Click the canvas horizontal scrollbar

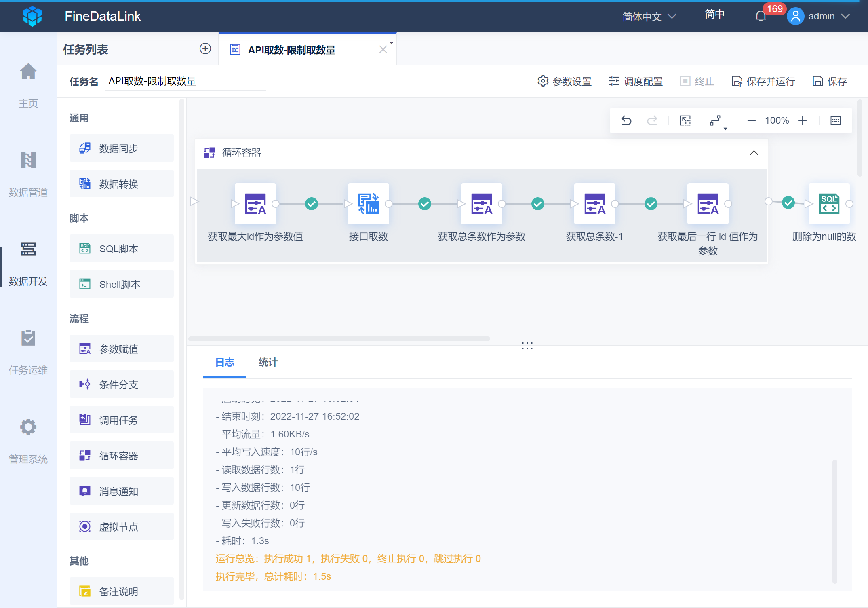coord(339,339)
